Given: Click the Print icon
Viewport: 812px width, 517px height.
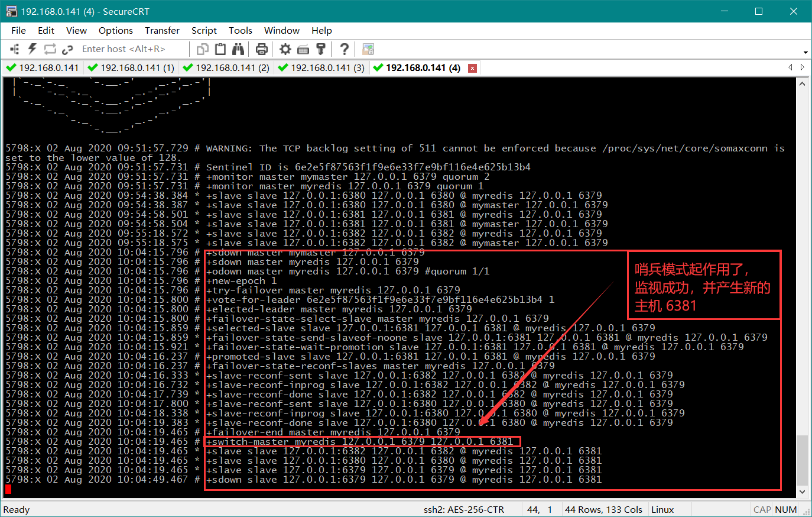Looking at the screenshot, I should pos(262,49).
